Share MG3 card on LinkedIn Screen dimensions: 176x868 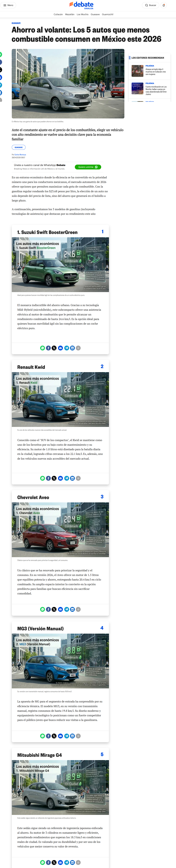[72, 736]
